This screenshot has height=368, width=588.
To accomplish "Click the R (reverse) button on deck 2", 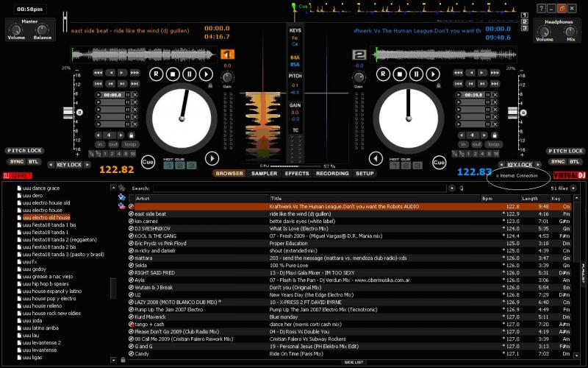I will click(383, 74).
